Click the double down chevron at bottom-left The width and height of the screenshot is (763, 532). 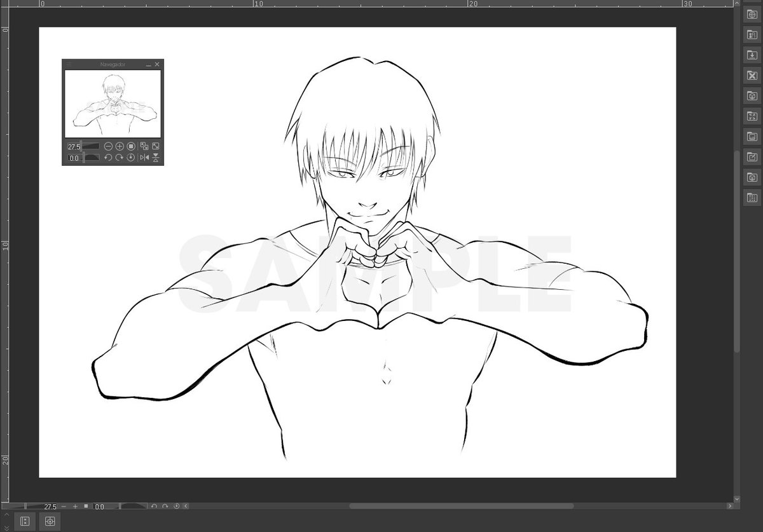tap(6, 528)
